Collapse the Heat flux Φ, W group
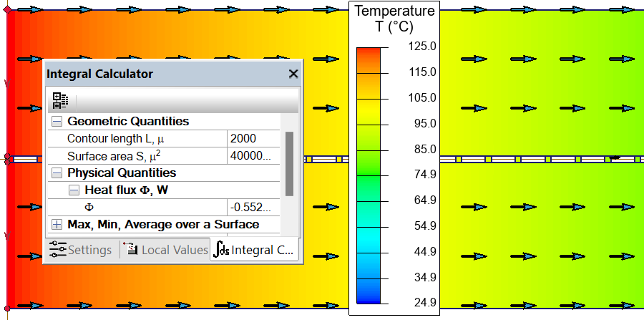 [x=74, y=190]
